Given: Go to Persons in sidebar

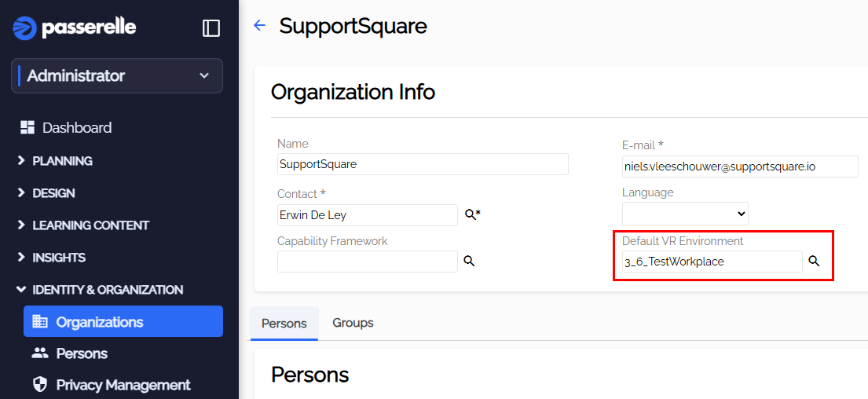Looking at the screenshot, I should 81,353.
